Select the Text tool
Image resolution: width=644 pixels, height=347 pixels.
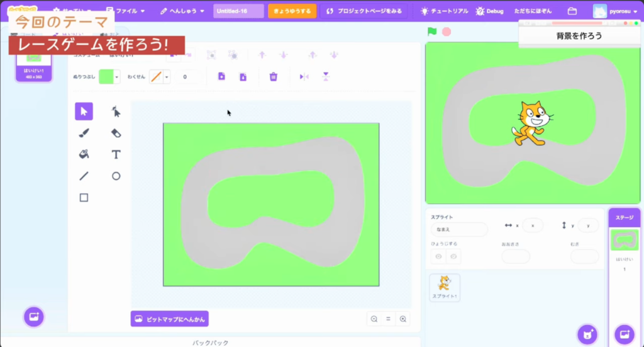click(116, 154)
